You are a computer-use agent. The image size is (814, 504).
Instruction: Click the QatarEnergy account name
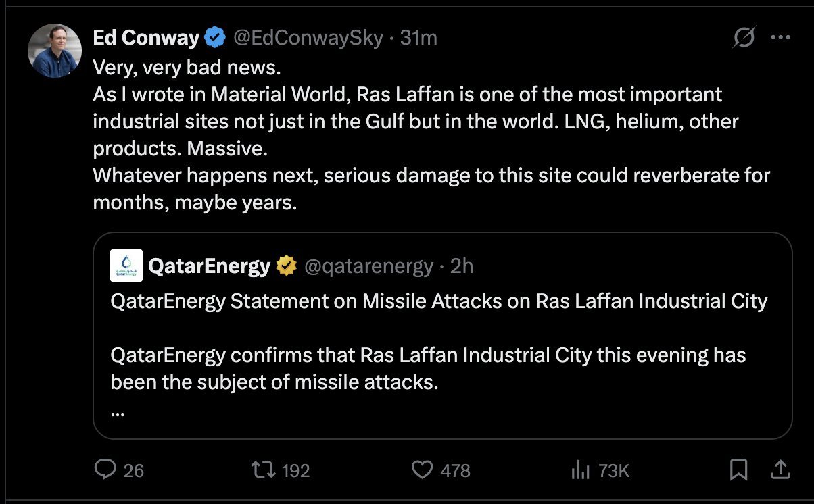[x=209, y=266]
